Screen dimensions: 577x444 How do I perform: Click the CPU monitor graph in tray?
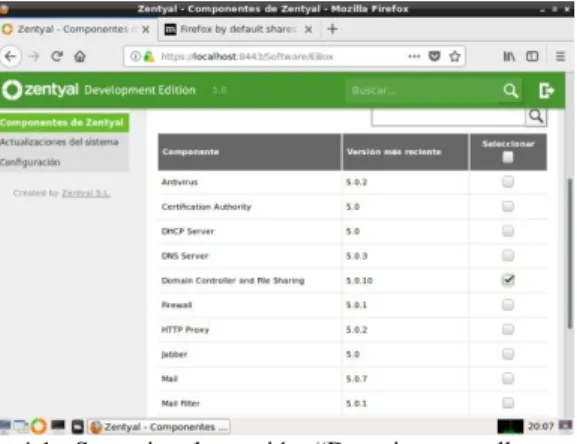point(510,427)
